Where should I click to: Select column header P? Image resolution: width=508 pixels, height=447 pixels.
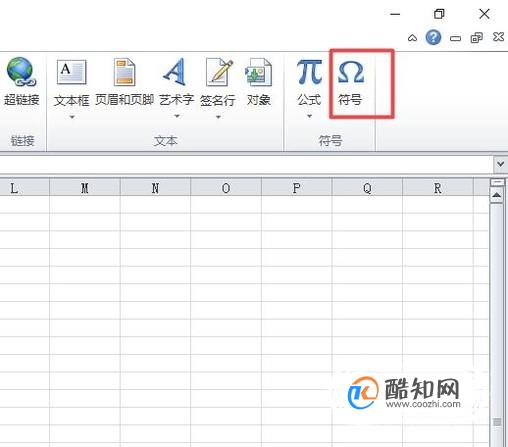(296, 188)
